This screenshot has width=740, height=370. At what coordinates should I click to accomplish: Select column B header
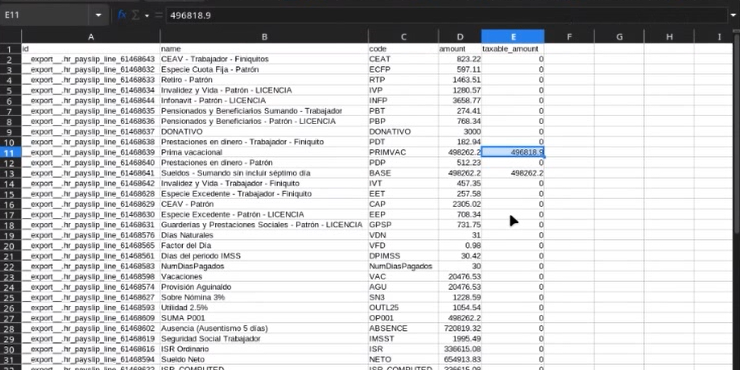[x=264, y=37]
